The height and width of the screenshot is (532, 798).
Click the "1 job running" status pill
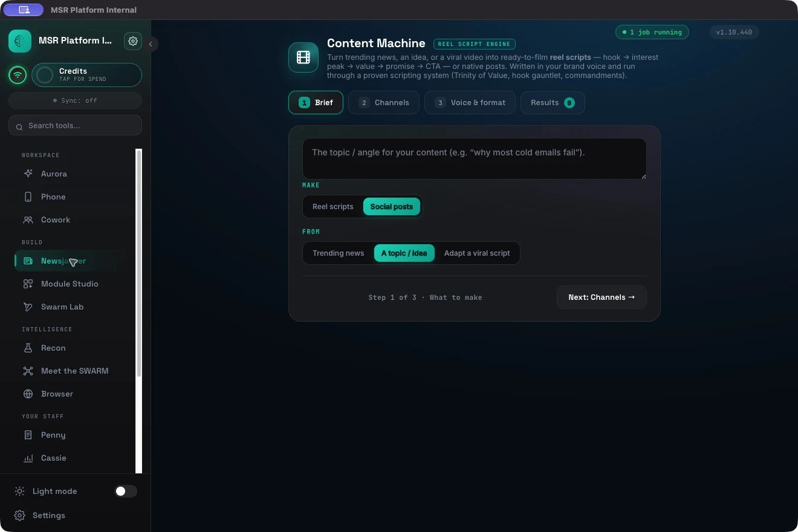(x=652, y=32)
